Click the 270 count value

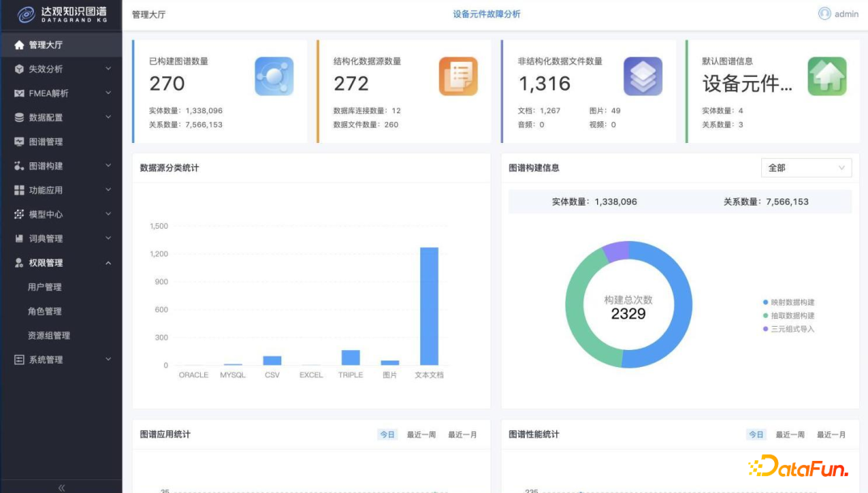[x=166, y=84]
